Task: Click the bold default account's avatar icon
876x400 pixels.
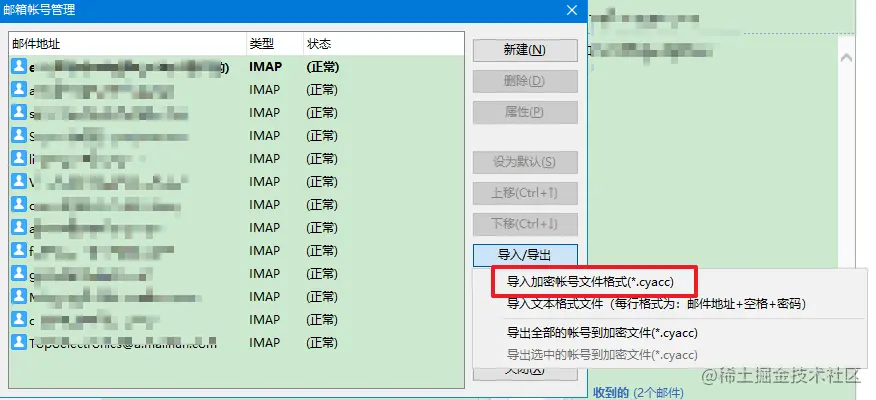Action: (19, 66)
